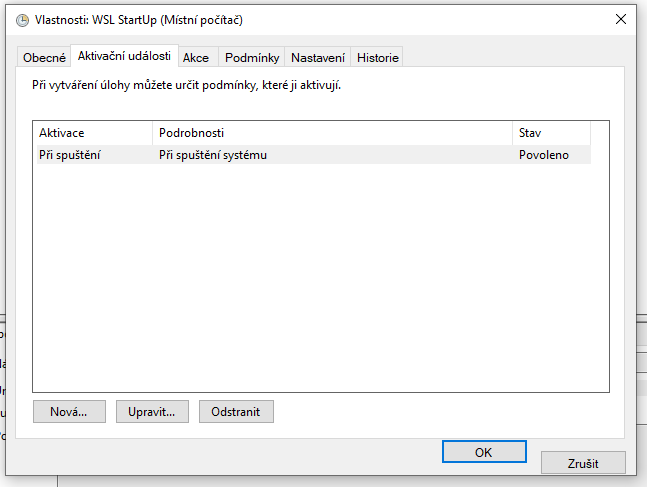Click the Povoleno status cell
Image resolution: width=647 pixels, height=487 pixels.
click(543, 155)
